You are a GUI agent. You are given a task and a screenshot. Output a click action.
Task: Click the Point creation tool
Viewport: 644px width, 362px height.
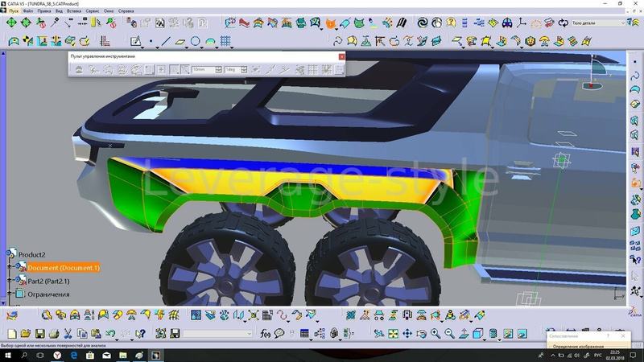point(151,41)
